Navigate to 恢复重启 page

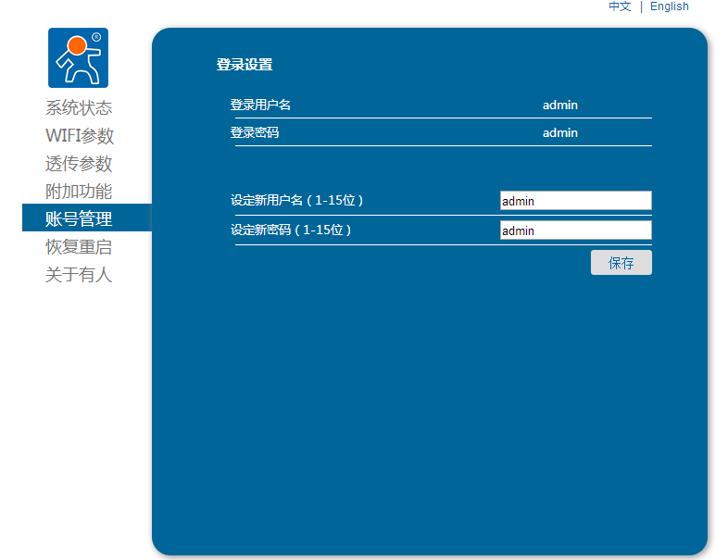(79, 247)
